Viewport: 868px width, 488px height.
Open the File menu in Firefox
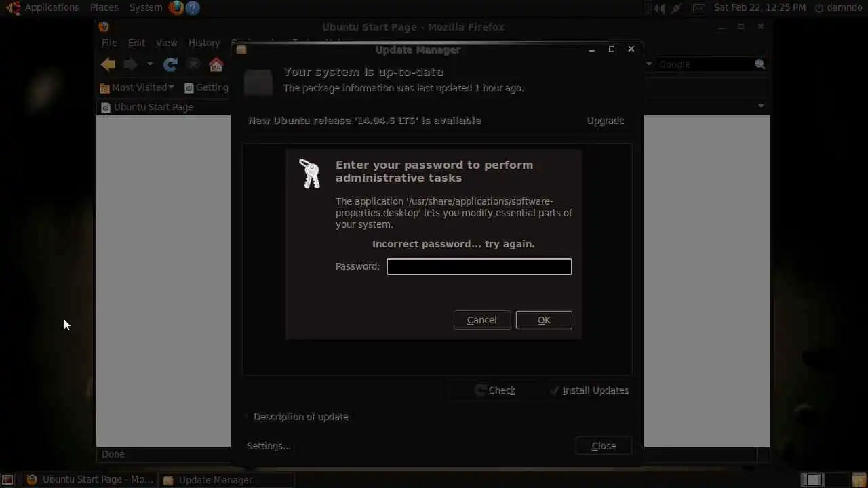(x=109, y=43)
